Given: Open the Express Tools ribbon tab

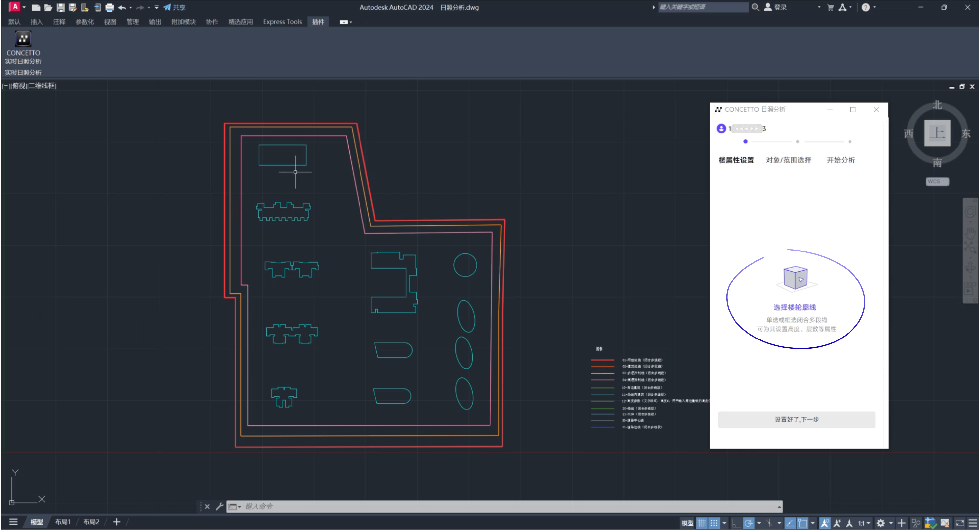Looking at the screenshot, I should coord(282,22).
